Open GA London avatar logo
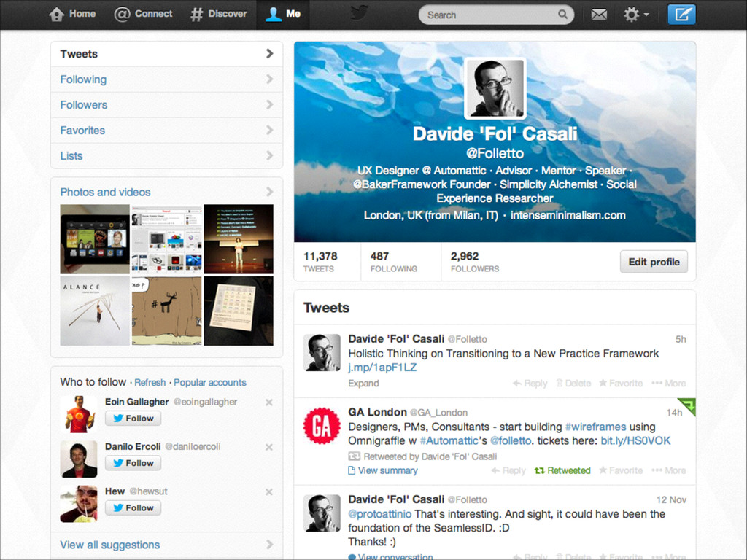Screen dimensions: 747x560 click(322, 426)
